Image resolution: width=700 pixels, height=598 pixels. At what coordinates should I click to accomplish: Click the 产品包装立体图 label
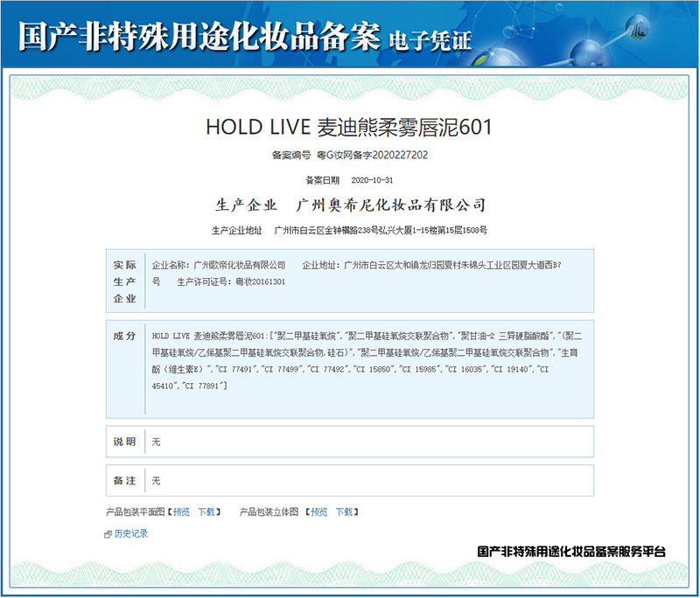[269, 512]
